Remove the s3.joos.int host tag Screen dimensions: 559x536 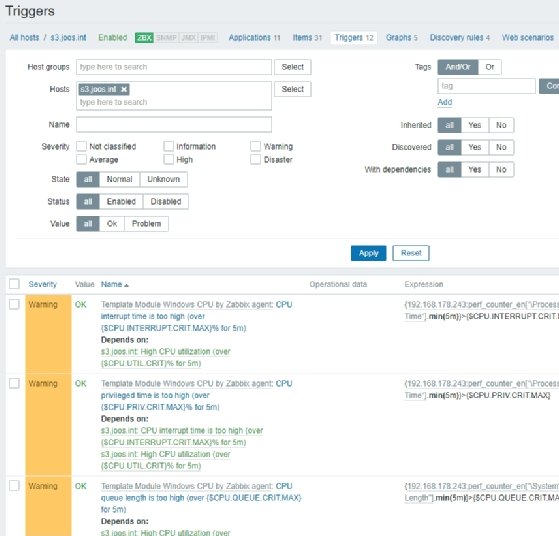[124, 89]
